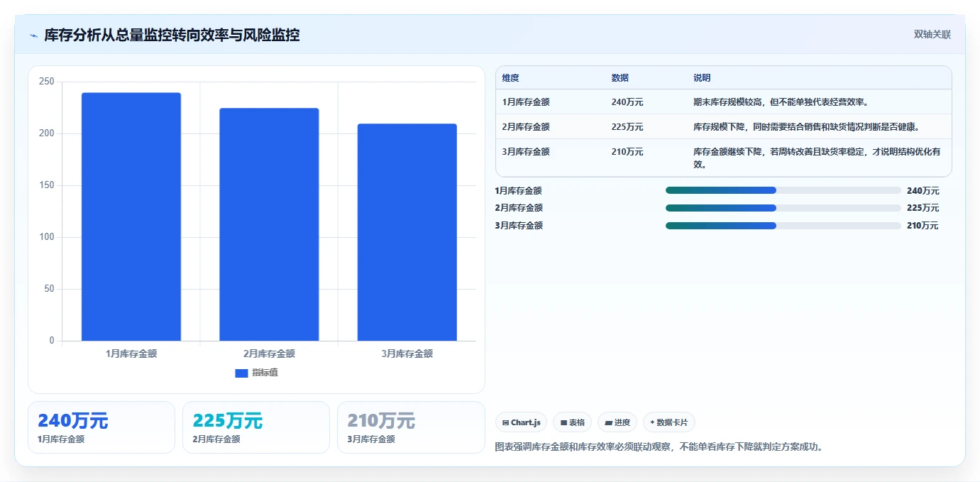This screenshot has width=980, height=482.
Task: Click the 240万元 value beside the progress bar
Action: tap(923, 190)
